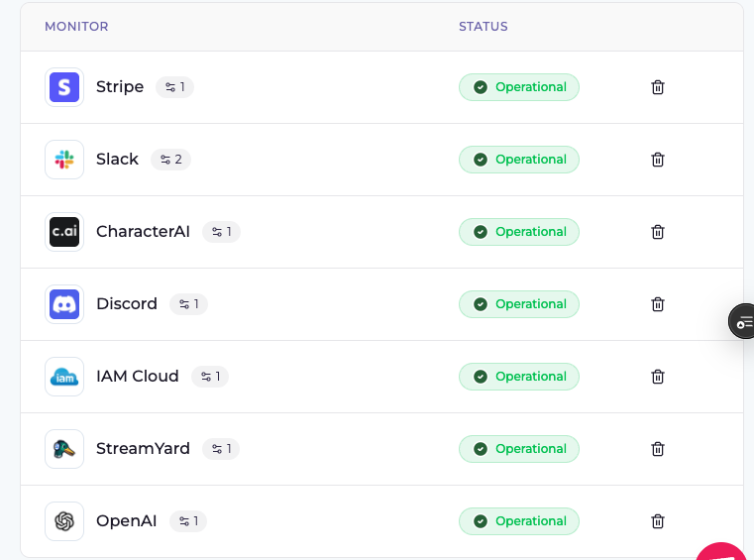
Task: Open the dark floating side-panel button
Action: (742, 321)
